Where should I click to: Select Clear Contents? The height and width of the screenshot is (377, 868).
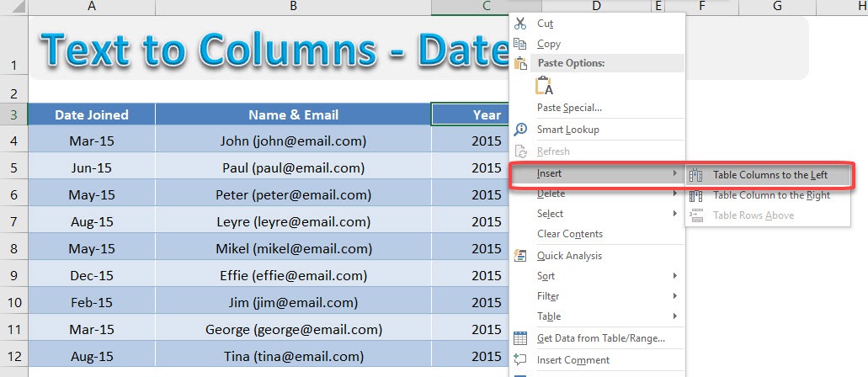597,234
